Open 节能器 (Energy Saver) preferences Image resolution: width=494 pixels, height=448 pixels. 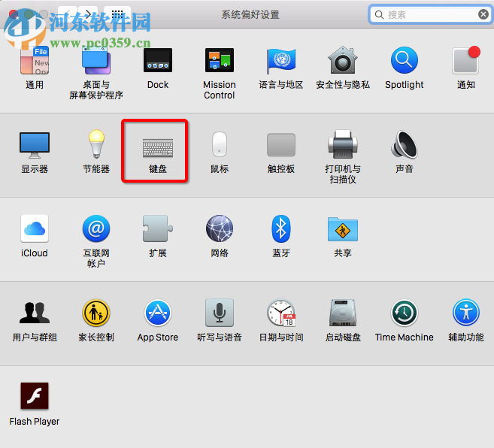96,144
